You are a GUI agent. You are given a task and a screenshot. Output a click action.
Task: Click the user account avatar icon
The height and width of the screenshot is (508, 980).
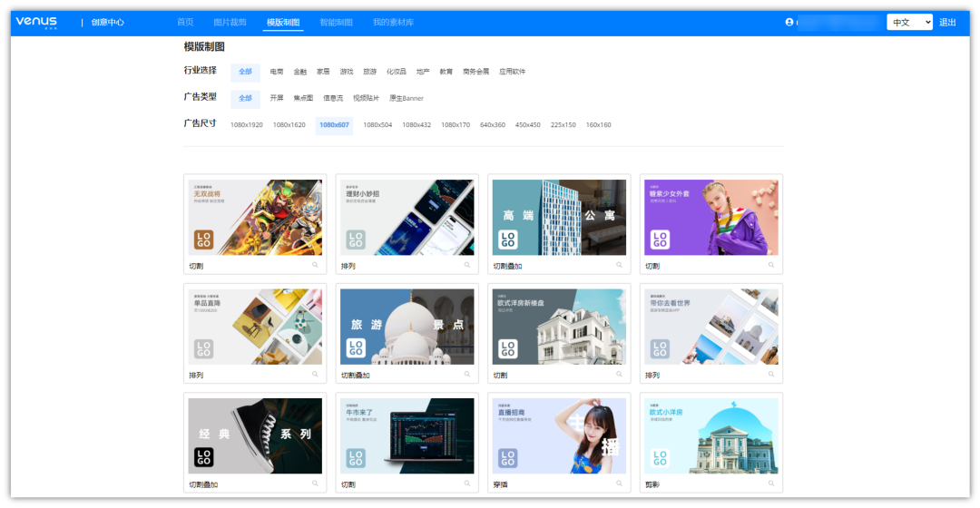pyautogui.click(x=789, y=23)
